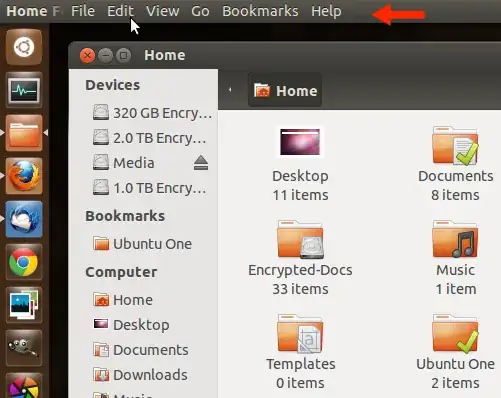The height and width of the screenshot is (398, 501).
Task: Open the File menu
Action: tap(83, 11)
